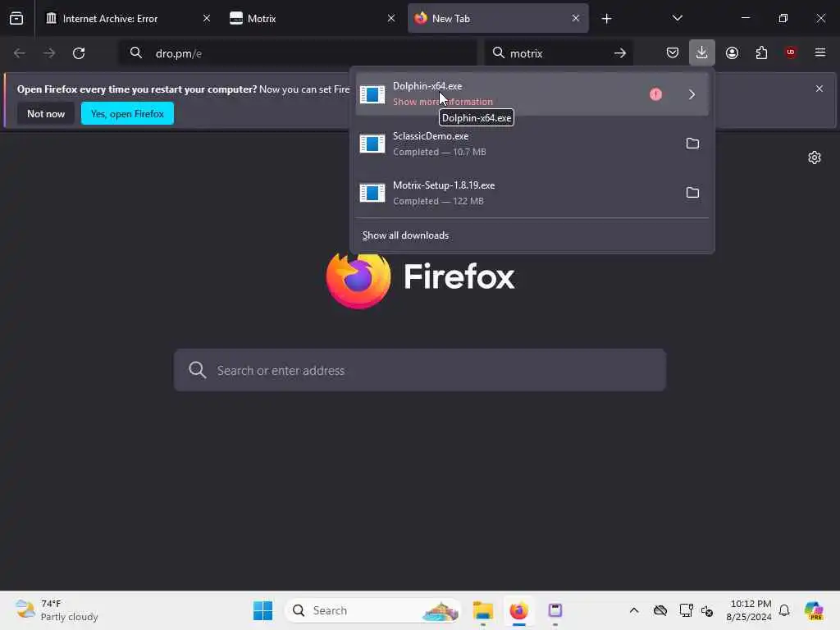Image resolution: width=840 pixels, height=630 pixels.
Task: Click the Dolphin-x64.exe warning indicator
Action: click(x=655, y=94)
